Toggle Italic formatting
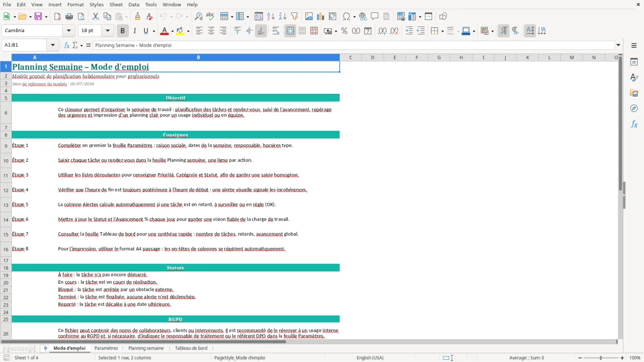The width and height of the screenshot is (644, 362). point(134,31)
